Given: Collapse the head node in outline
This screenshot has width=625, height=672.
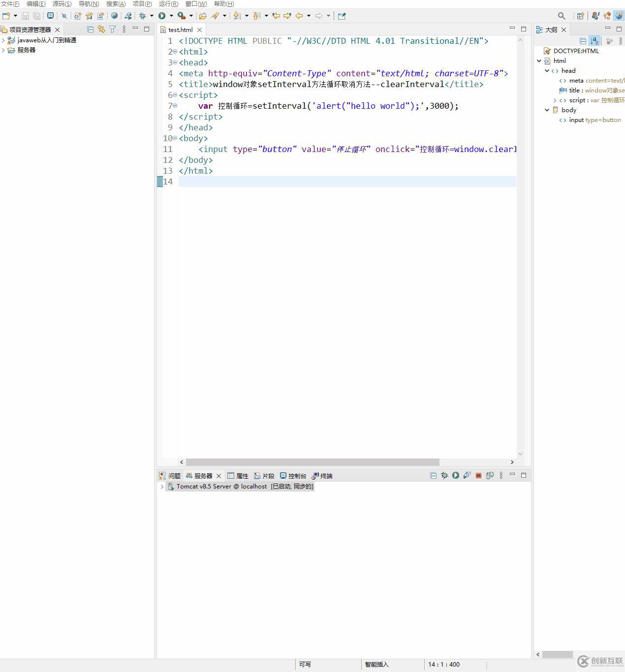Looking at the screenshot, I should pos(547,71).
